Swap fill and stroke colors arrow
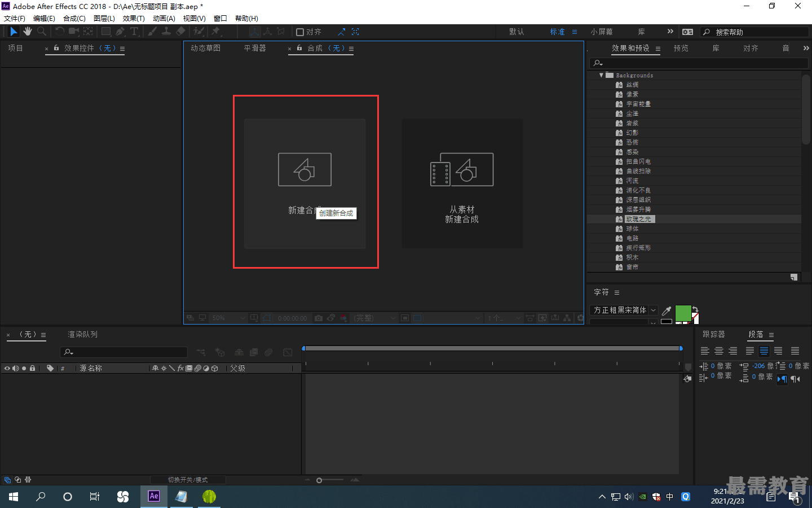Viewport: 812px width, 508px height. [x=695, y=309]
